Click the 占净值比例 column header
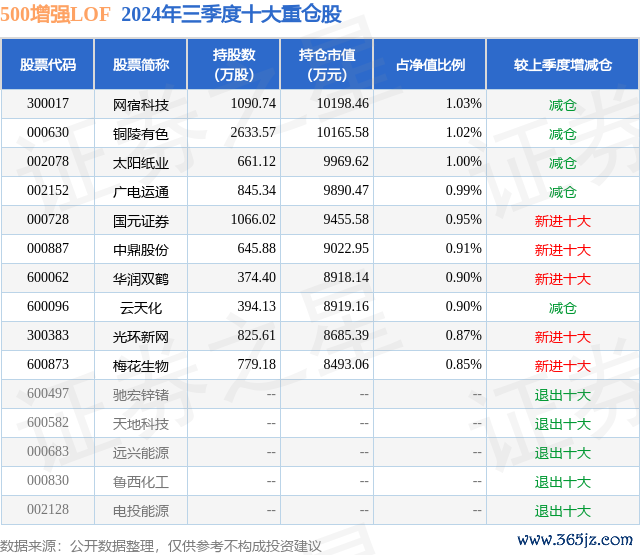The height and width of the screenshot is (555, 640). [430, 64]
